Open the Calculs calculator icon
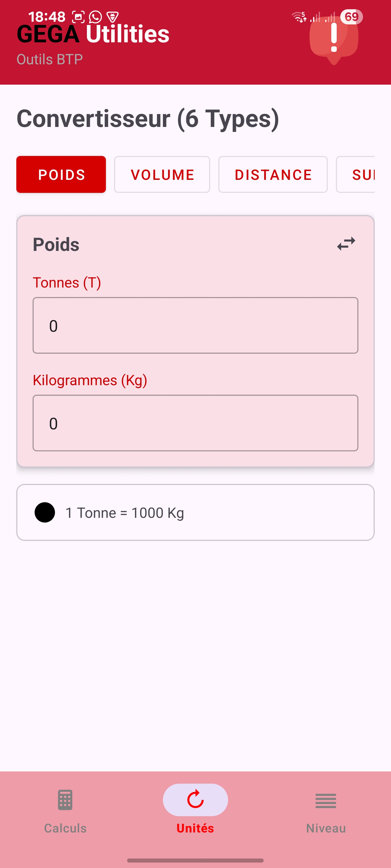The image size is (391, 868). point(65,800)
